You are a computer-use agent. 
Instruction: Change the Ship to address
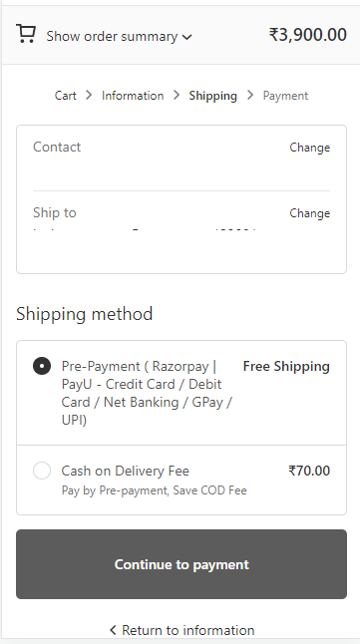click(310, 213)
